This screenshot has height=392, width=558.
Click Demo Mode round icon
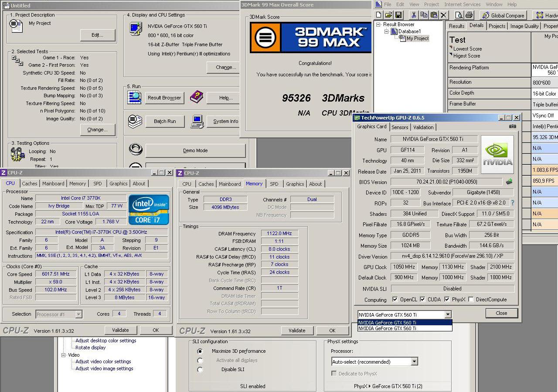coord(136,150)
